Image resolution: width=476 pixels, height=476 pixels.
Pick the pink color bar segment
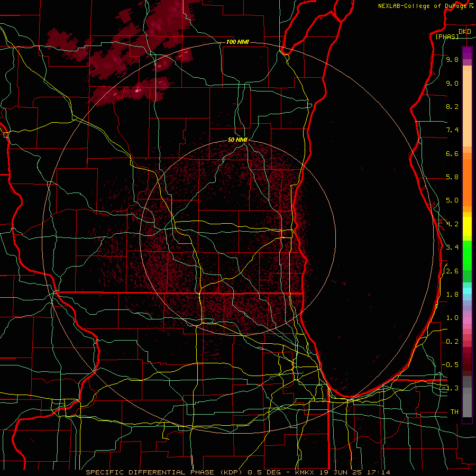click(x=467, y=320)
